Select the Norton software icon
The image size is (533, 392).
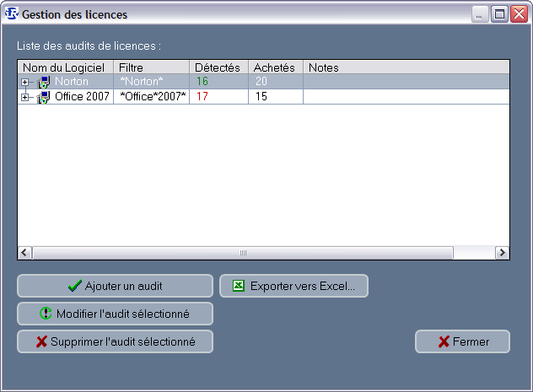point(44,82)
